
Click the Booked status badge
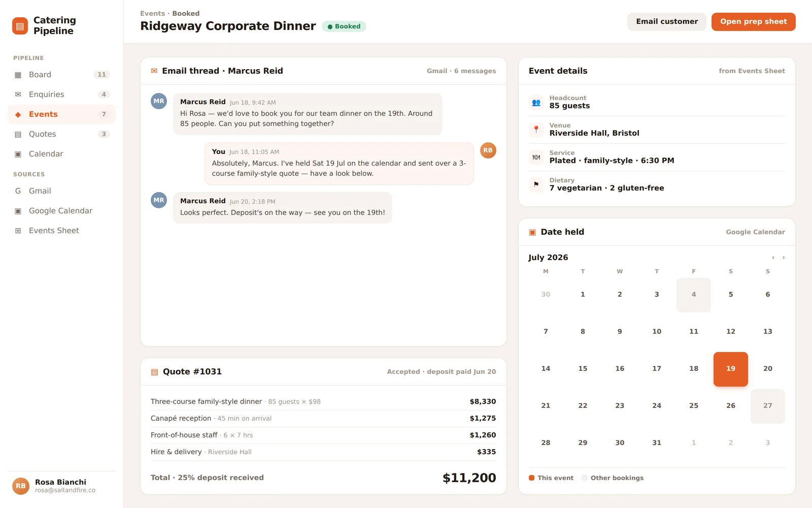[344, 26]
